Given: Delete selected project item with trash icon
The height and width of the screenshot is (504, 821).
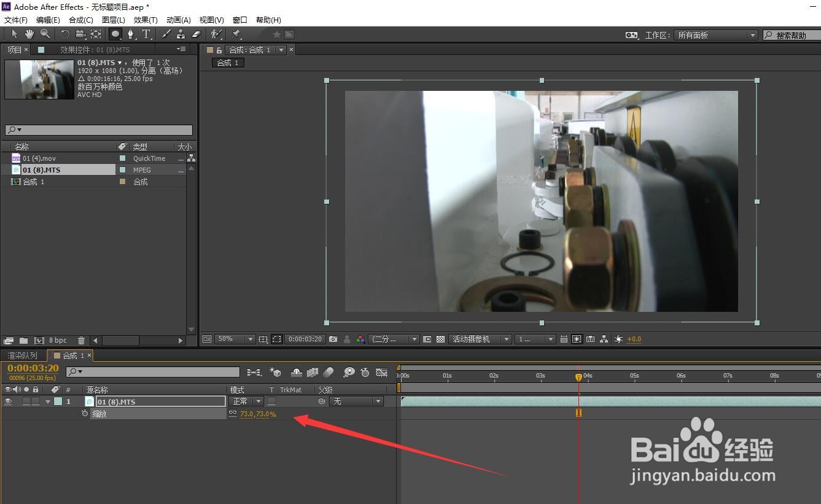Looking at the screenshot, I should tap(82, 340).
